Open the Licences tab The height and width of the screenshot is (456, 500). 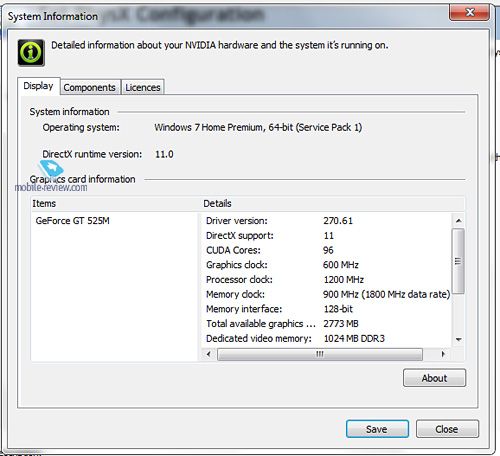coord(143,87)
